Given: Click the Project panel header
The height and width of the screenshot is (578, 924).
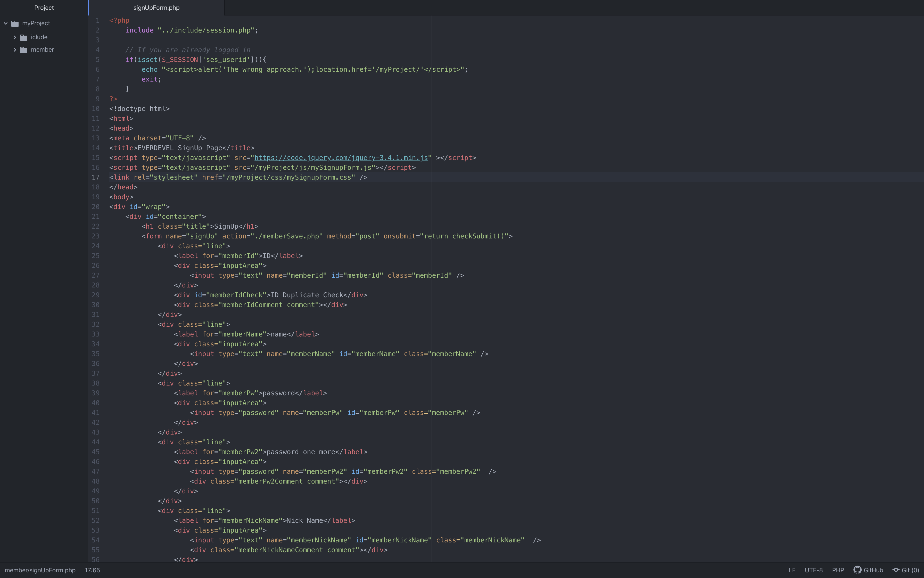Looking at the screenshot, I should click(44, 8).
